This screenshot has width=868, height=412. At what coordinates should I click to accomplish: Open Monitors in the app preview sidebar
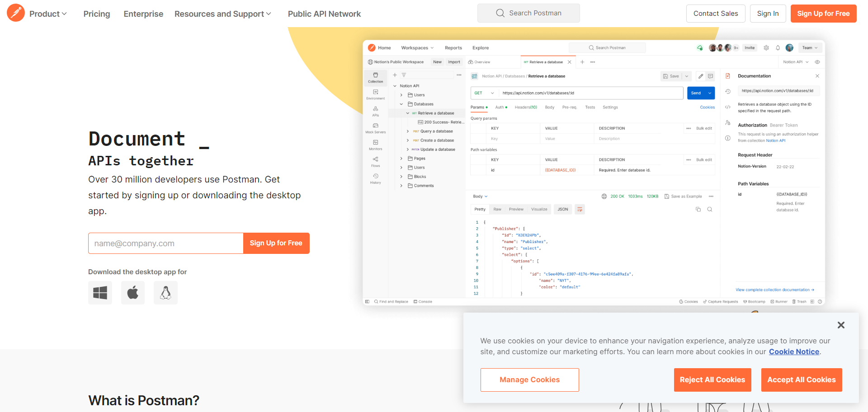coord(375,145)
